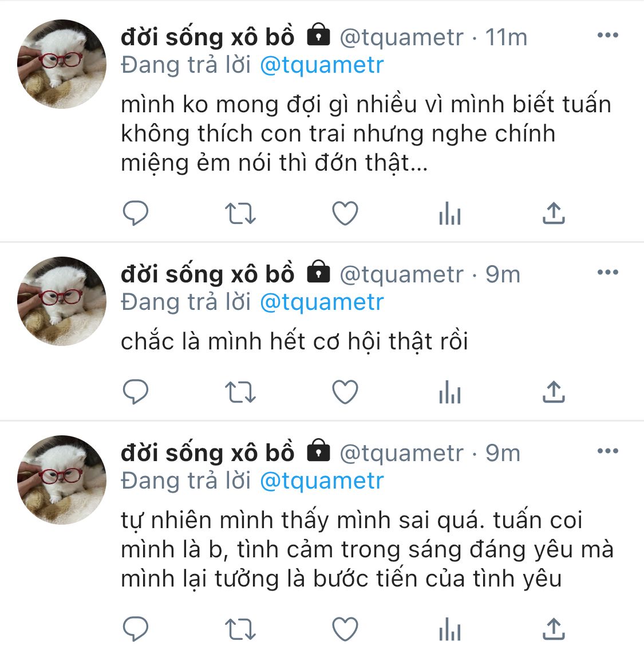This screenshot has width=644, height=657.
Task: Share the tweet posted 11m ago
Action: click(x=554, y=213)
